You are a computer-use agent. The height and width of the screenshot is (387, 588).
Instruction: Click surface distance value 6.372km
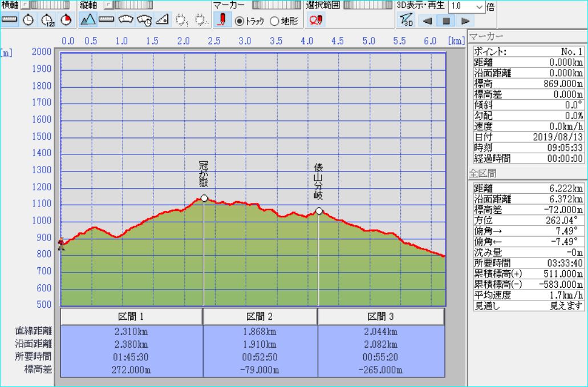point(566,199)
